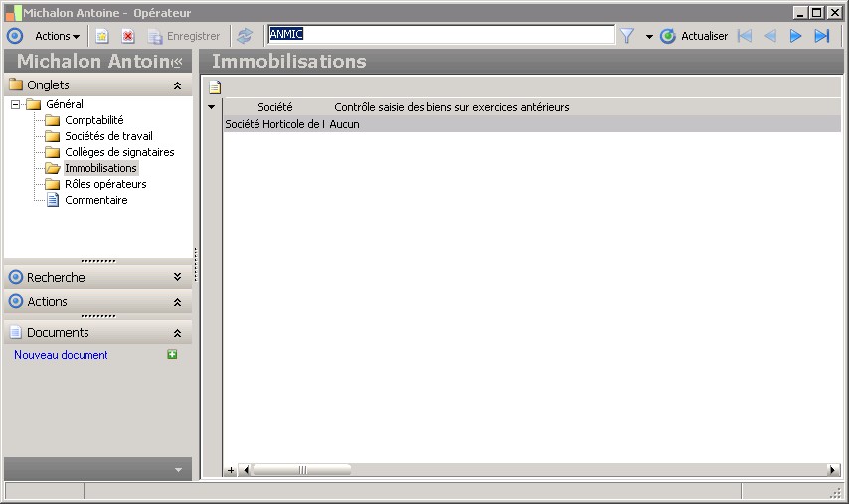Select the Société Horticole row cell
The height and width of the screenshot is (504, 849).
[275, 124]
